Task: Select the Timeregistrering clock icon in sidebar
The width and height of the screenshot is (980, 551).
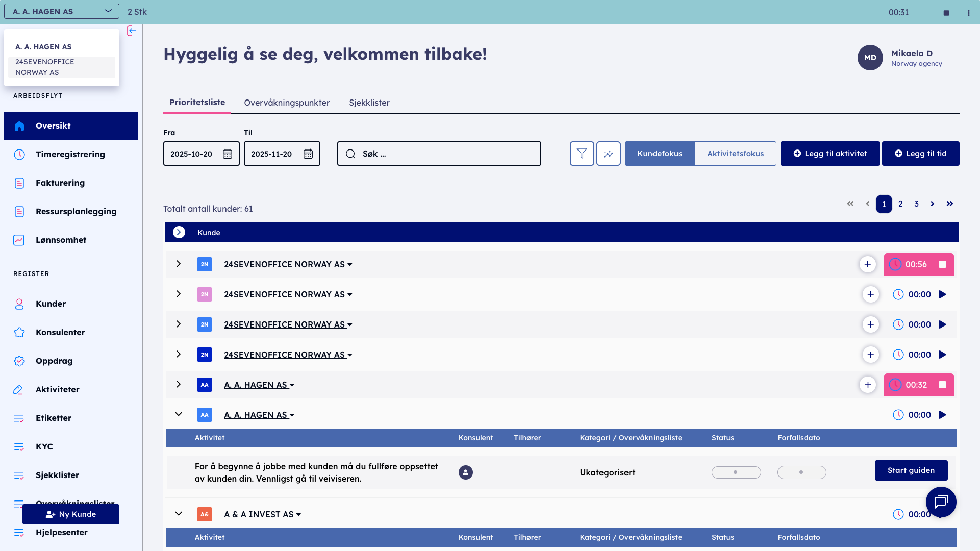Action: point(19,154)
